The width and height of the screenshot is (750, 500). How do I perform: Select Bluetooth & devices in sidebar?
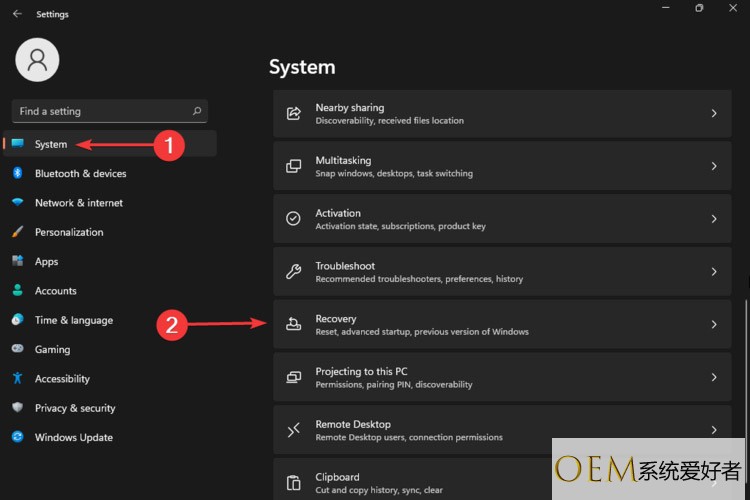click(x=80, y=173)
